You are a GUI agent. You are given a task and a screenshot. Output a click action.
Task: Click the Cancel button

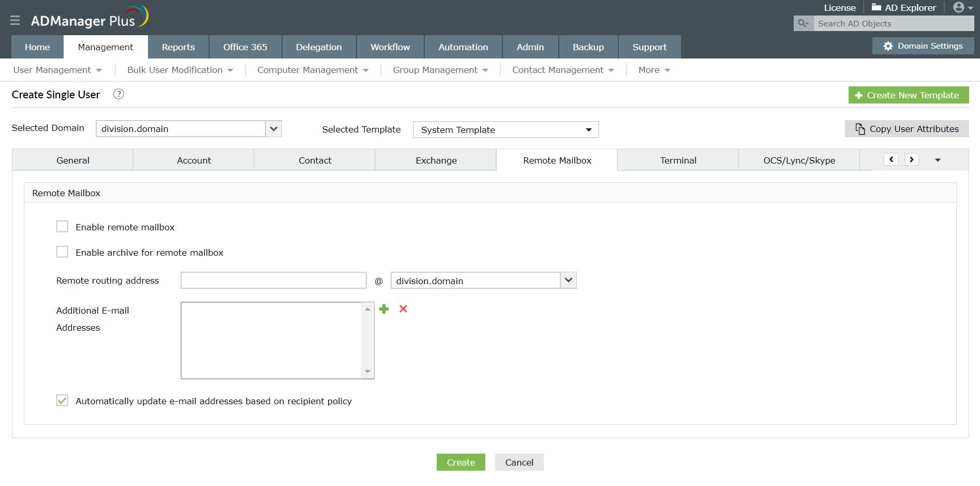coord(519,462)
